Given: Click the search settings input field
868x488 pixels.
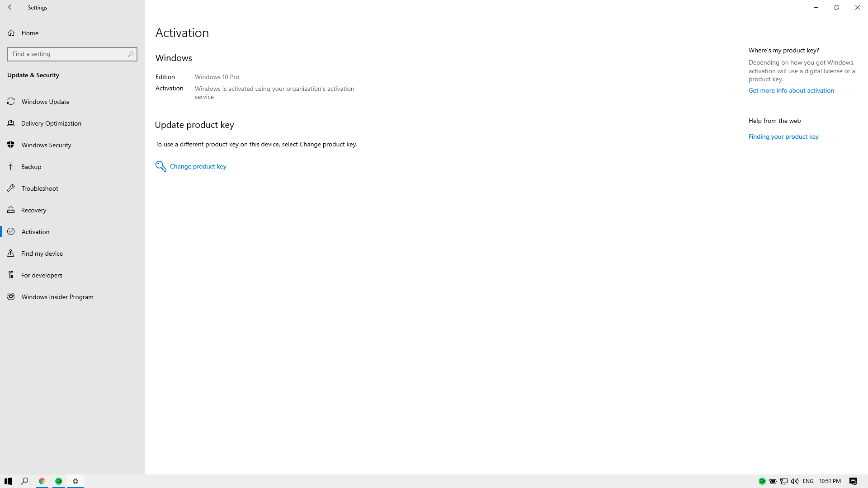Looking at the screenshot, I should point(72,54).
